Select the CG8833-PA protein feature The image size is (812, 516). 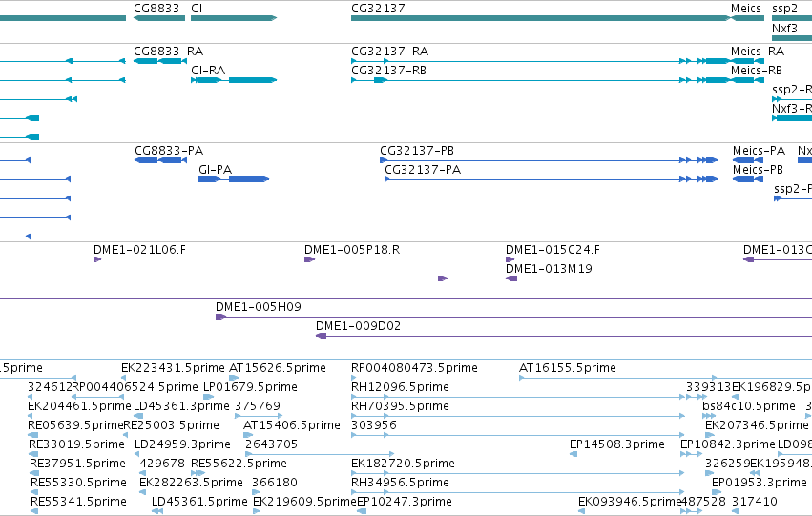coord(160,160)
